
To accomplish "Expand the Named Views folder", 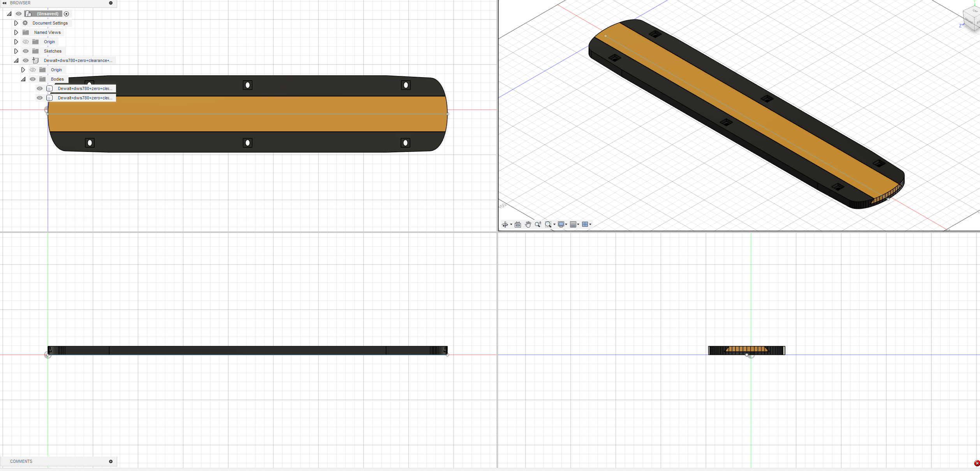I will 16,32.
